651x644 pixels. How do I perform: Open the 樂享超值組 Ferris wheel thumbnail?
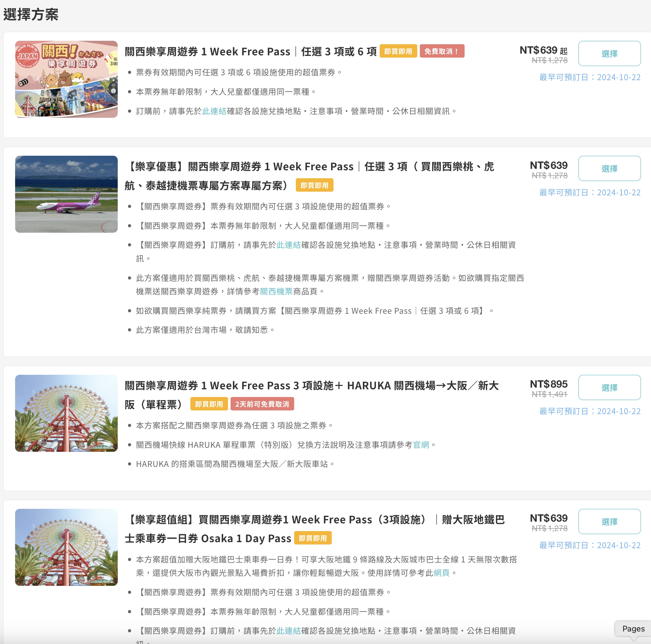pos(66,547)
